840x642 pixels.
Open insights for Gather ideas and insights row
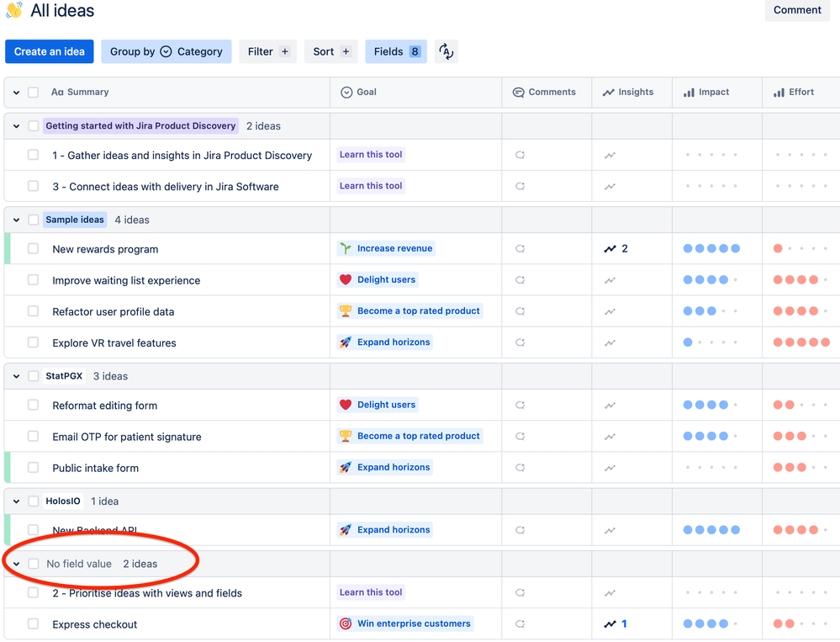click(610, 156)
